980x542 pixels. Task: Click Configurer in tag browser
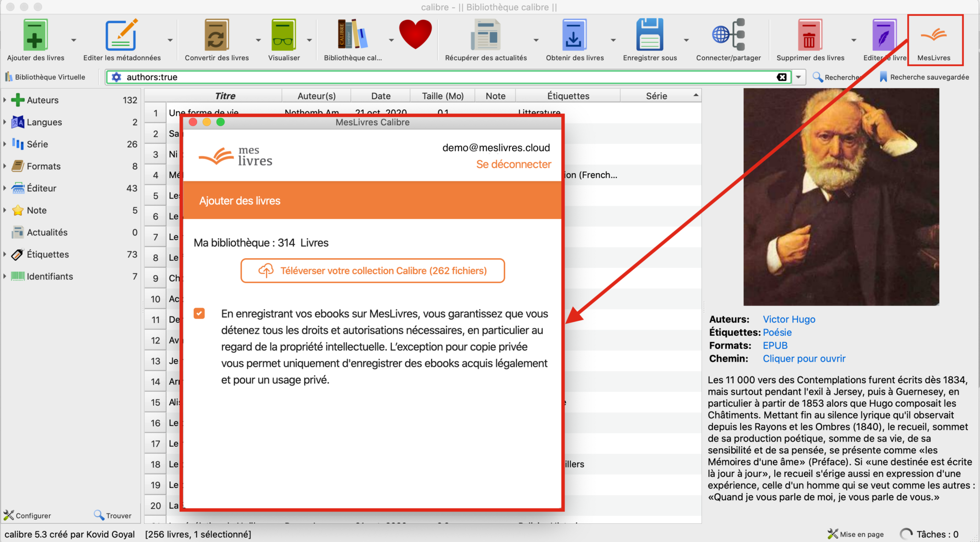point(27,515)
